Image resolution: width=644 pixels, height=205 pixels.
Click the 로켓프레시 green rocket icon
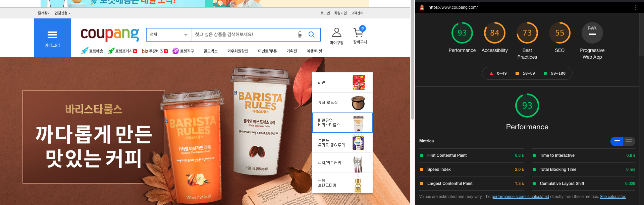pos(111,51)
